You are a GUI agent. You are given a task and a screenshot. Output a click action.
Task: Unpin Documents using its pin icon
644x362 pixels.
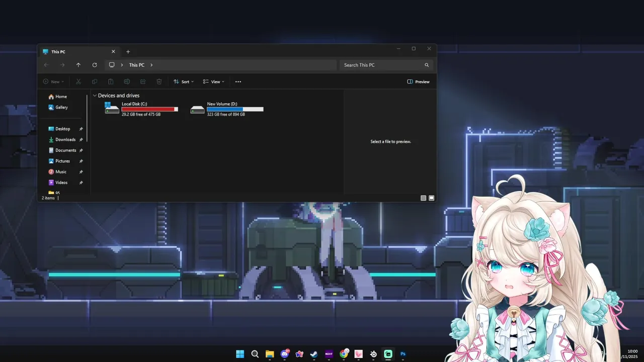[81, 150]
